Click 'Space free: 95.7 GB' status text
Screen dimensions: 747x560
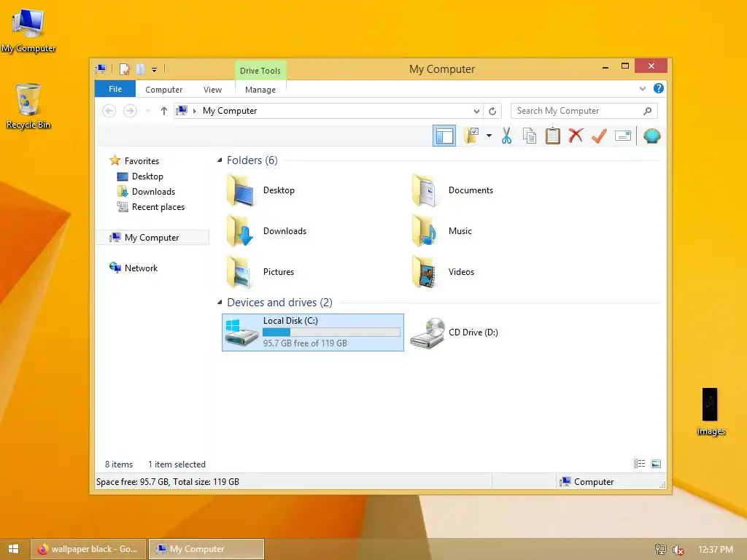click(132, 482)
